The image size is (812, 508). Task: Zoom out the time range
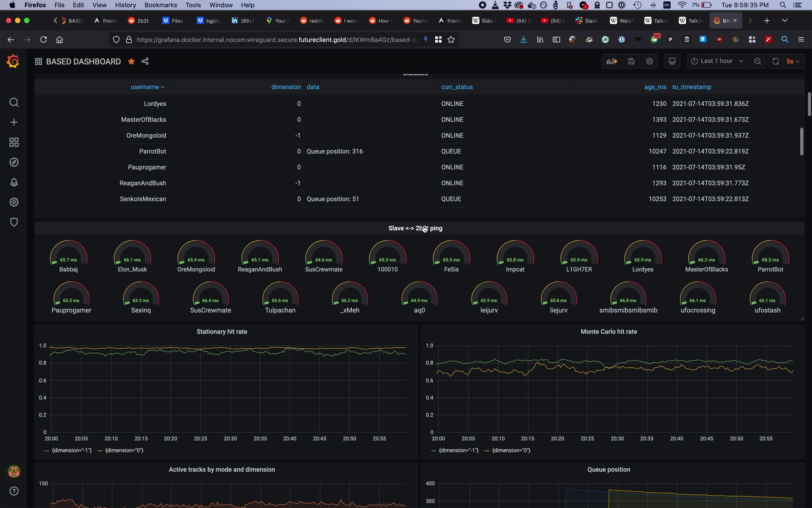[757, 61]
